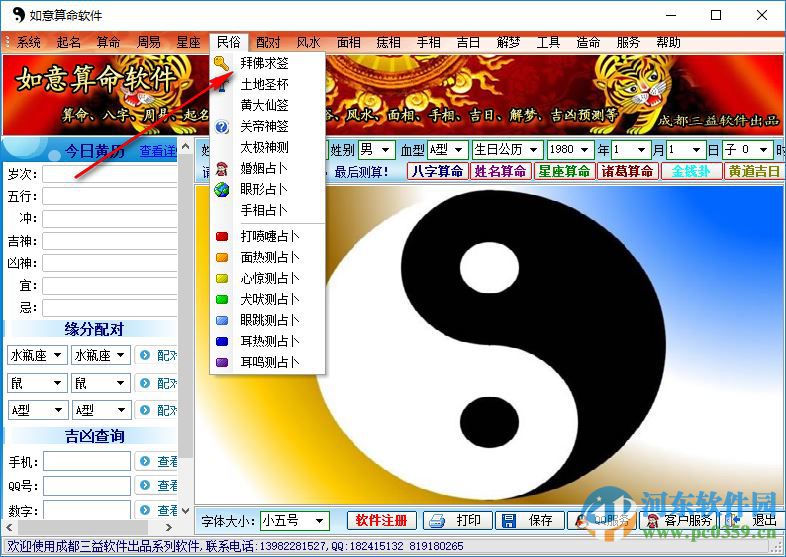Click the 配对 button in blood type row
Image resolution: width=786 pixels, height=557 pixels.
[x=155, y=410]
